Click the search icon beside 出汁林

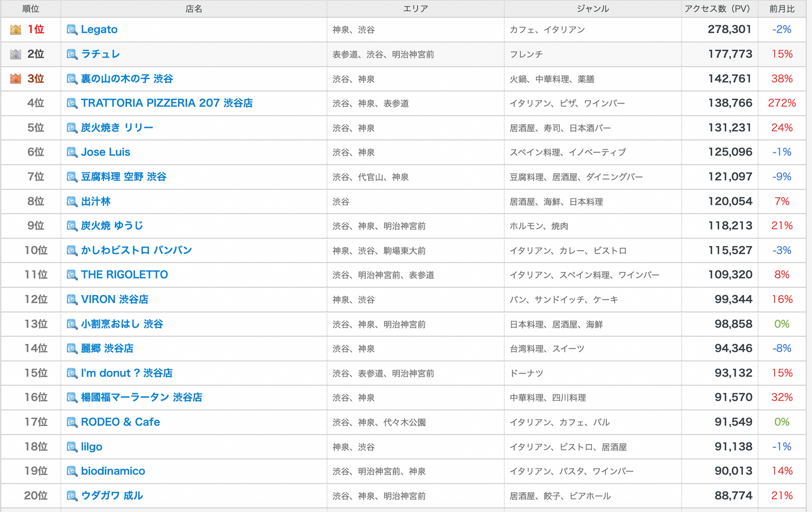[x=72, y=201]
